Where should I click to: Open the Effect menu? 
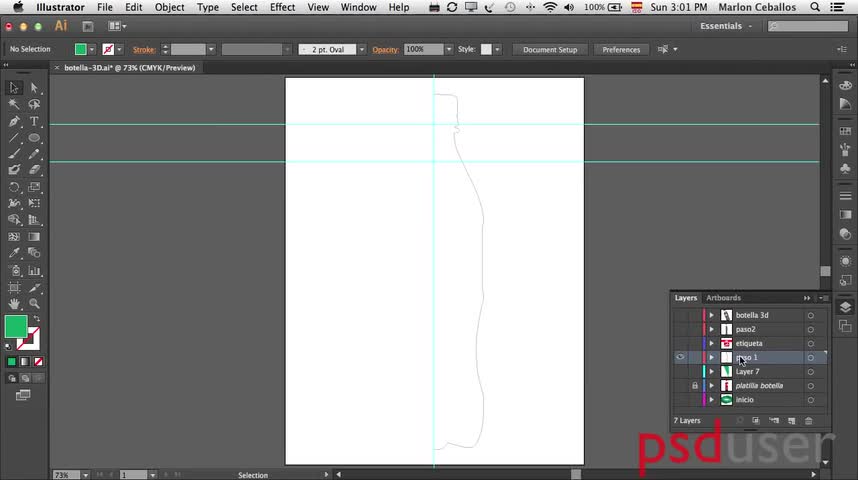click(282, 7)
